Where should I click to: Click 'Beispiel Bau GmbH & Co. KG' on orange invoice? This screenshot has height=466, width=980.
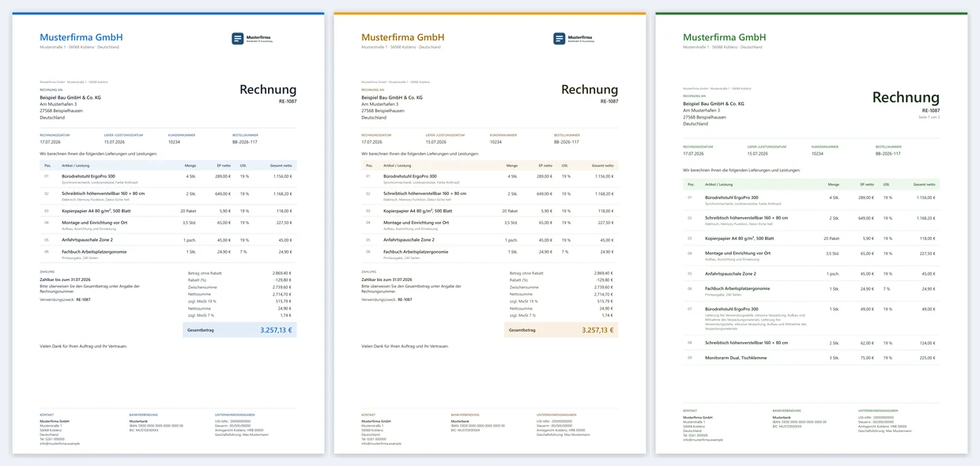click(x=392, y=97)
